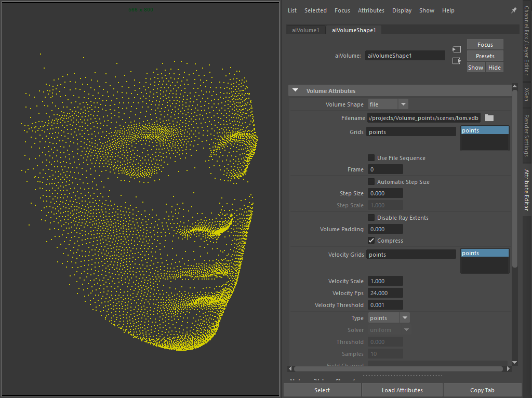
Task: Enable Use File Sequence checkbox
Action: [x=371, y=158]
